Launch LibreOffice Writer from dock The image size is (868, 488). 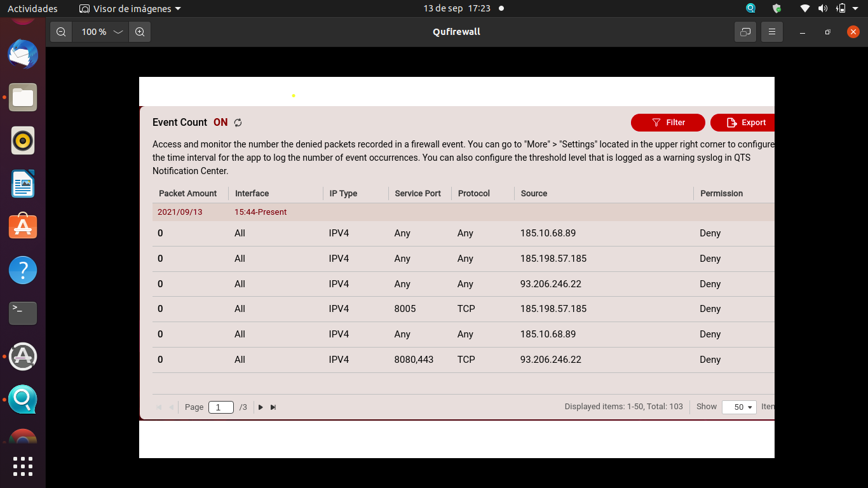tap(23, 184)
